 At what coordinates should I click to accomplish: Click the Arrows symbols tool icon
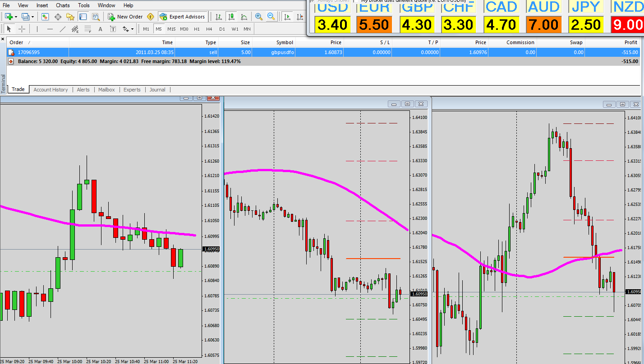126,29
